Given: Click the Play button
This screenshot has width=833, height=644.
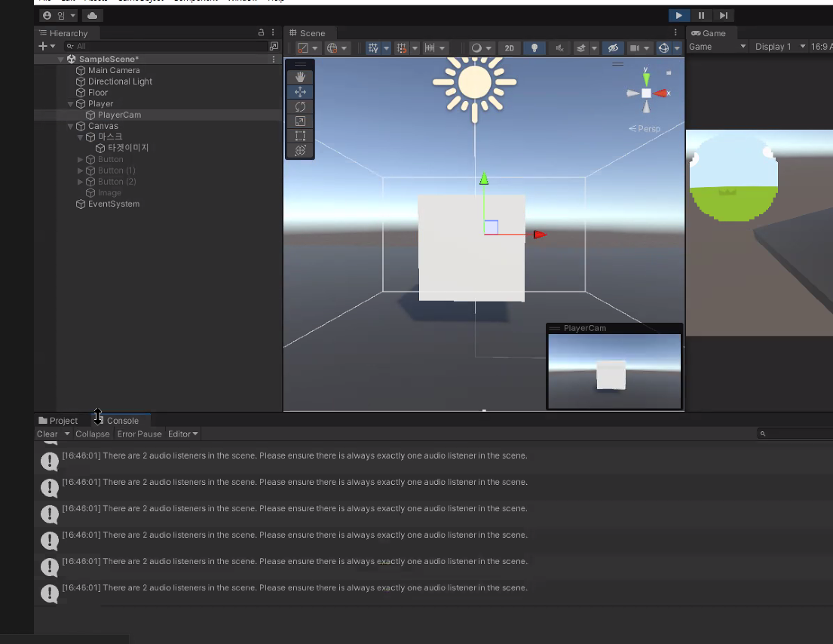Looking at the screenshot, I should pyautogui.click(x=678, y=15).
